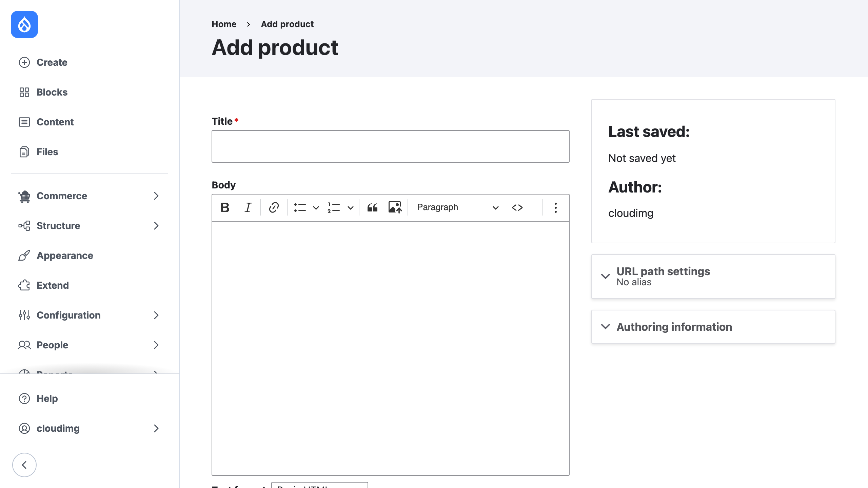The height and width of the screenshot is (488, 868).
Task: Click the Commerce cart icon
Action: coord(24,196)
